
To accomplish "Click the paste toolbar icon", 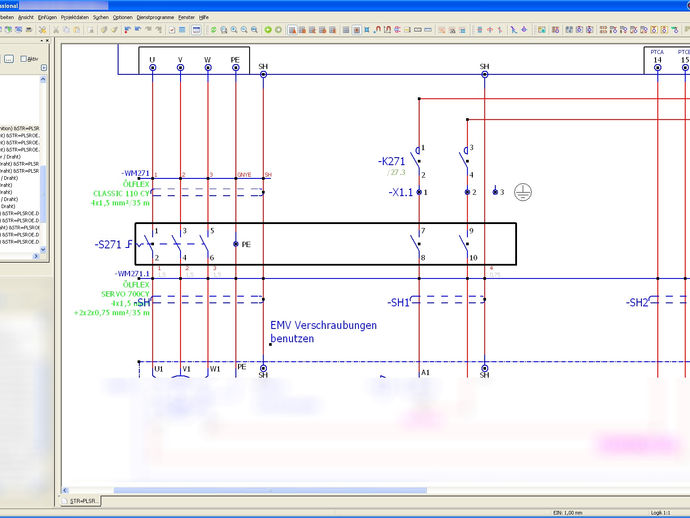I will point(77,30).
